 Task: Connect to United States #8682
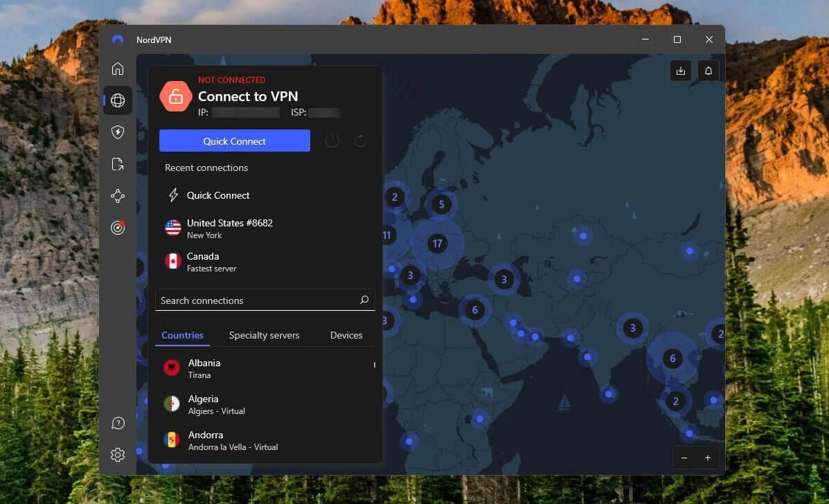(265, 228)
